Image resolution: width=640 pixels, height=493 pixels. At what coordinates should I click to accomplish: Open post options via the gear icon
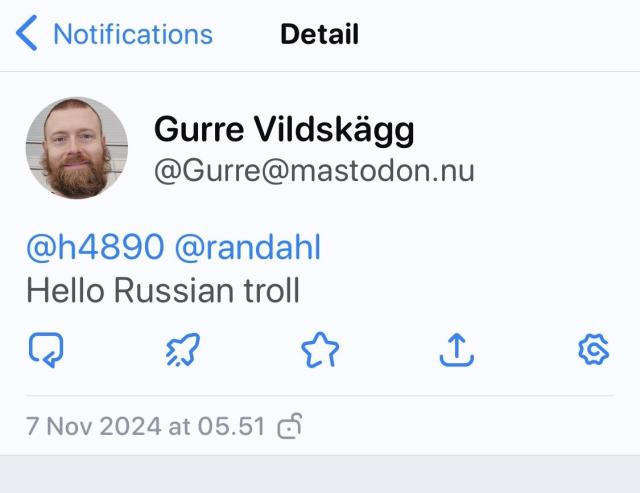594,350
